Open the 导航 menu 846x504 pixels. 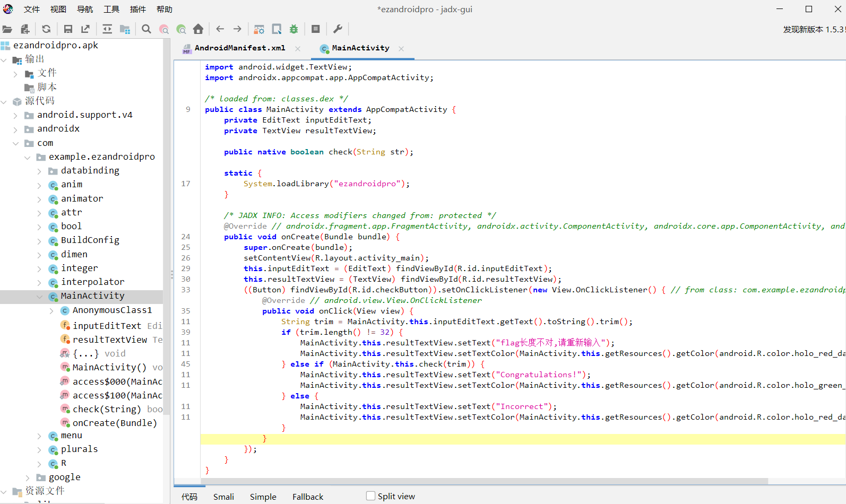pos(85,10)
